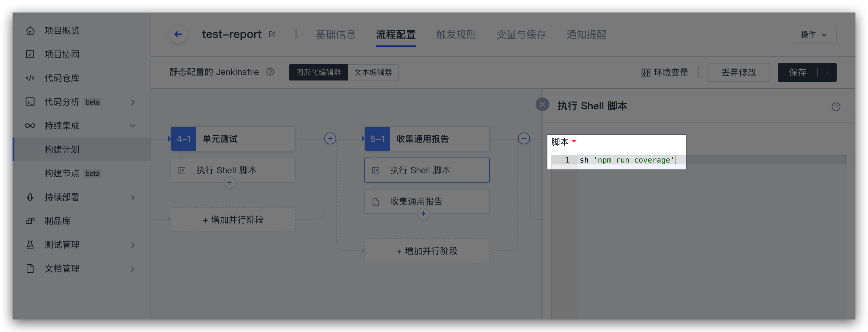Viewport: 868px width, 332px height.
Task: Expand the 代码分析 submenu chevron
Action: pos(133,102)
